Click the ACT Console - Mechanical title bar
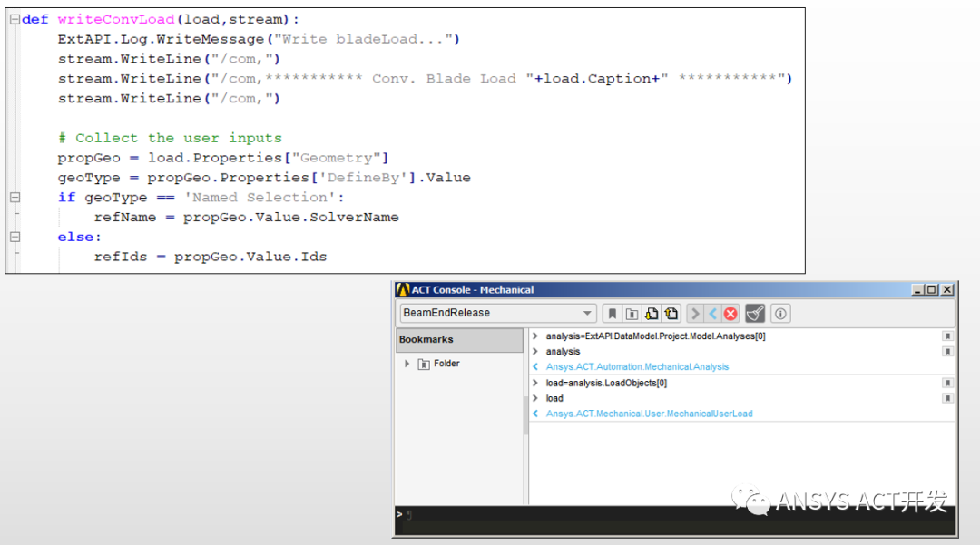980x545 pixels. click(x=675, y=289)
